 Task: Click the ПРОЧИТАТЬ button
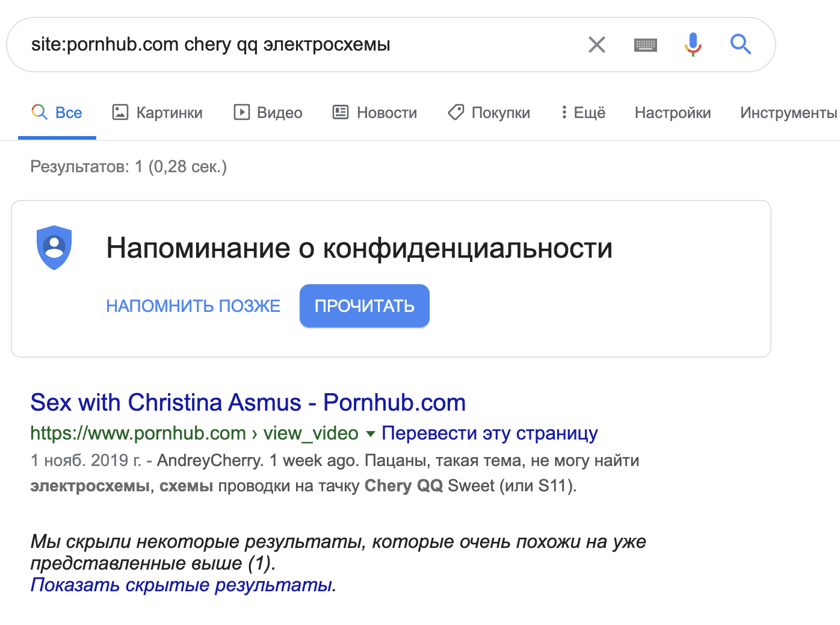tap(365, 306)
